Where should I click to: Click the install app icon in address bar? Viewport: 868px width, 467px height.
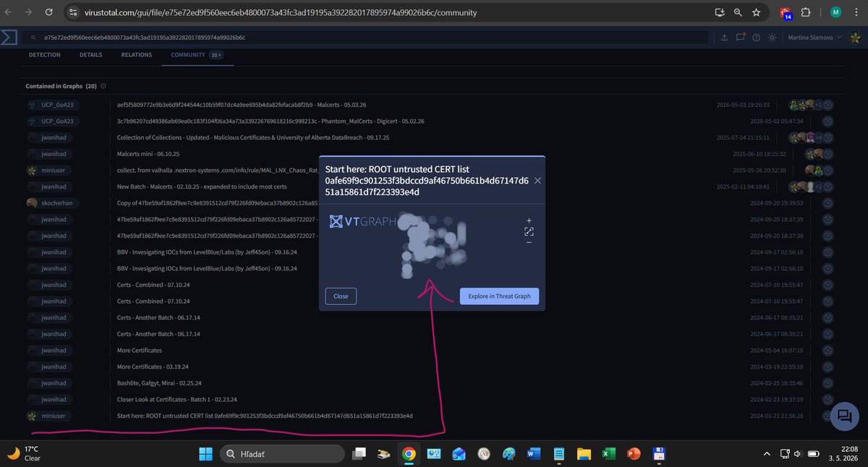coord(719,12)
